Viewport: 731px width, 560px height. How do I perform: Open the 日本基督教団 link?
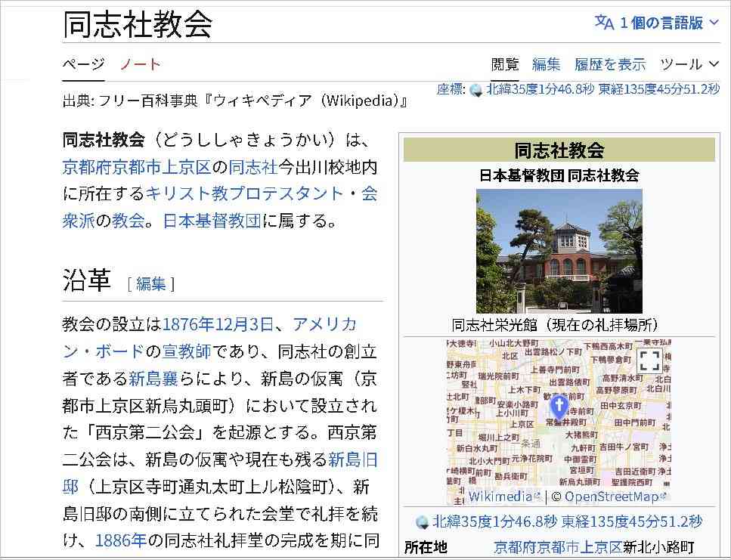point(212,221)
